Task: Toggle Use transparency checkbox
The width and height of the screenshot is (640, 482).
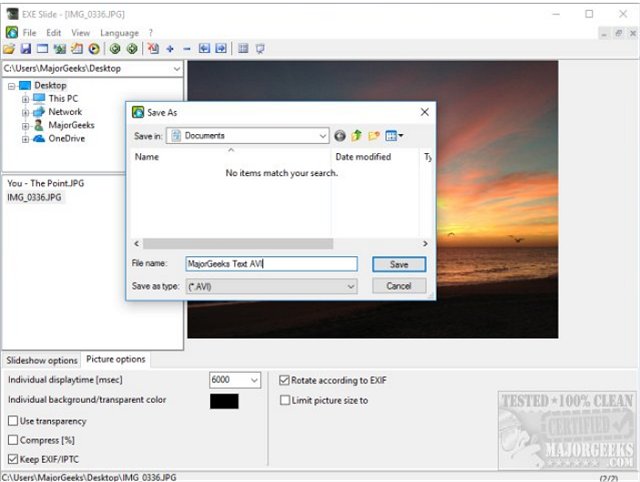Action: pyautogui.click(x=13, y=421)
